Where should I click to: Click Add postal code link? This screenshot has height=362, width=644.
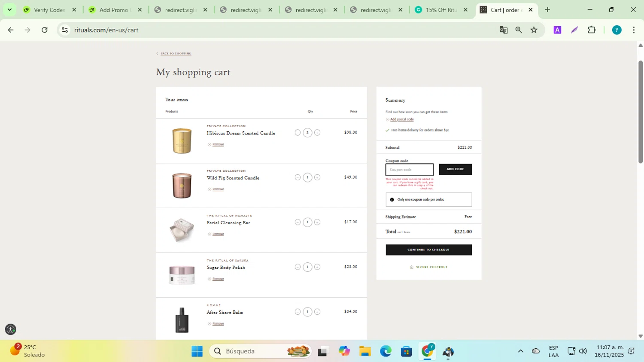tap(402, 119)
